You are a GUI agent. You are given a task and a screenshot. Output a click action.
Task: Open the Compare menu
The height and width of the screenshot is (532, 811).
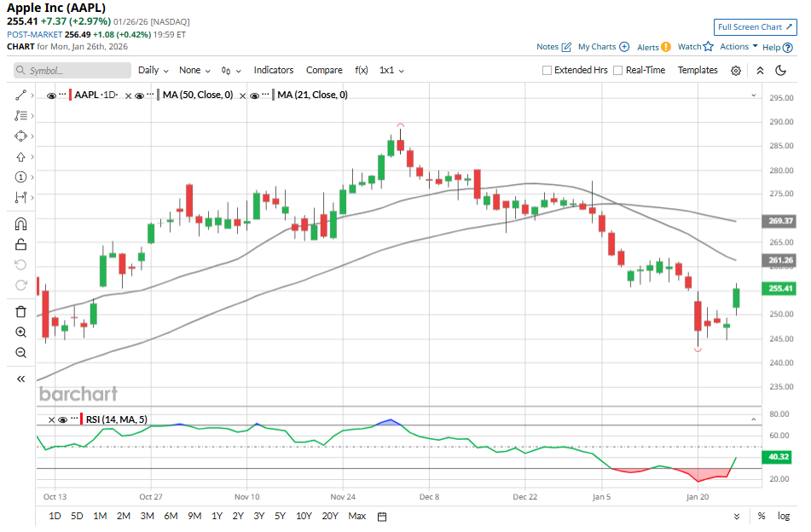[324, 70]
